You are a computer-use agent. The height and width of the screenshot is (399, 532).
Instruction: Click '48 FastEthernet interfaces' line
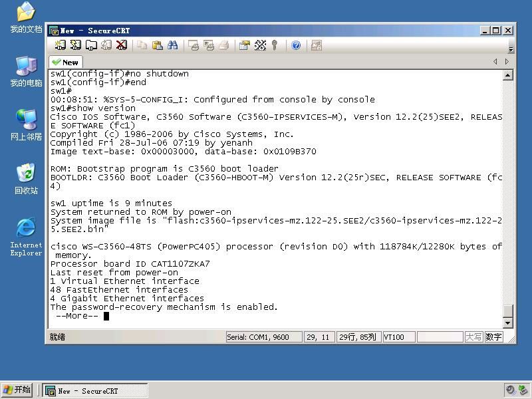click(119, 290)
